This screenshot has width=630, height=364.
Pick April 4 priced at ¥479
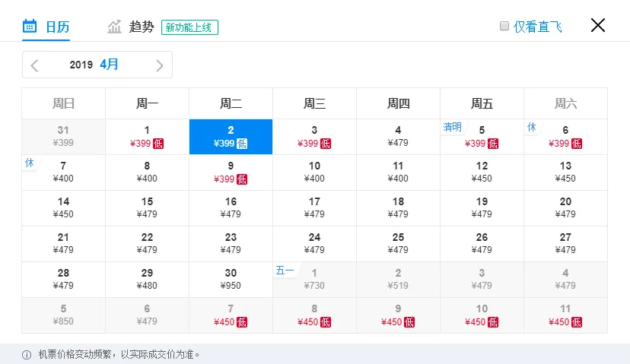(x=398, y=137)
